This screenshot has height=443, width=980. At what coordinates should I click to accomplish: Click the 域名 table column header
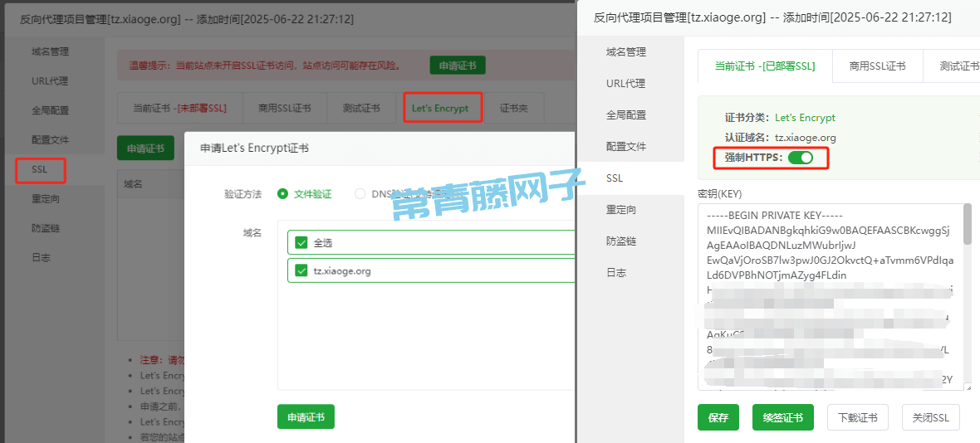click(133, 184)
